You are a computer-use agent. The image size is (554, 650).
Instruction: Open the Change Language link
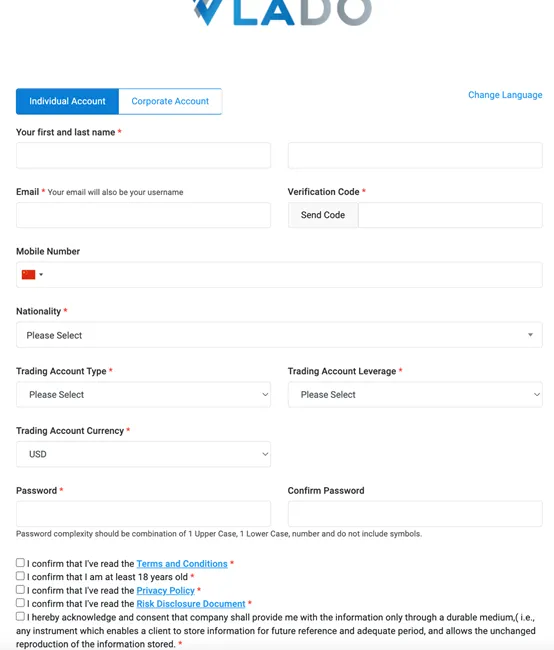point(505,95)
